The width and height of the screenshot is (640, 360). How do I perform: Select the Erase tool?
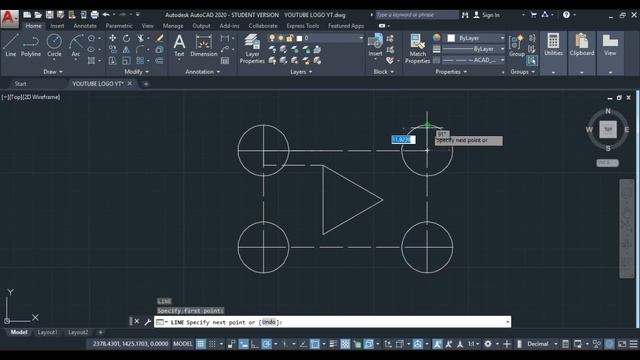point(160,38)
